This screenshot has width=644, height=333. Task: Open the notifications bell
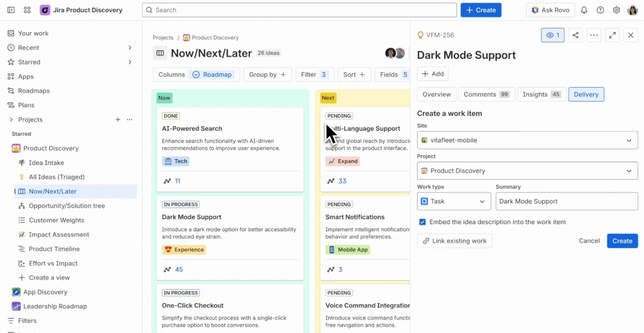584,10
